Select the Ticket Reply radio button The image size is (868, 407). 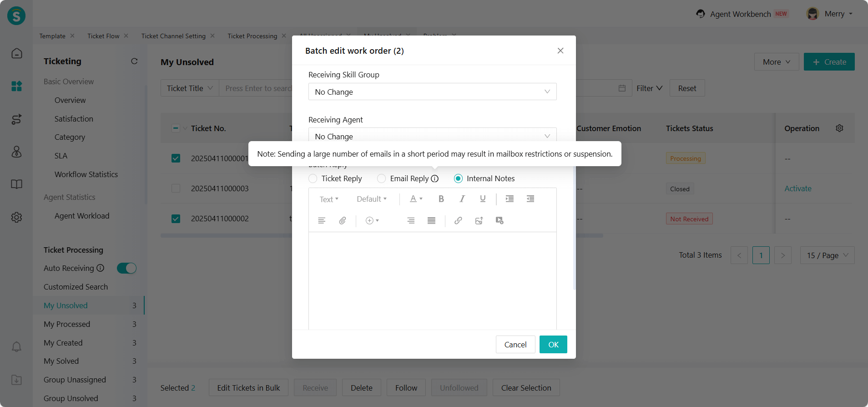[313, 178]
